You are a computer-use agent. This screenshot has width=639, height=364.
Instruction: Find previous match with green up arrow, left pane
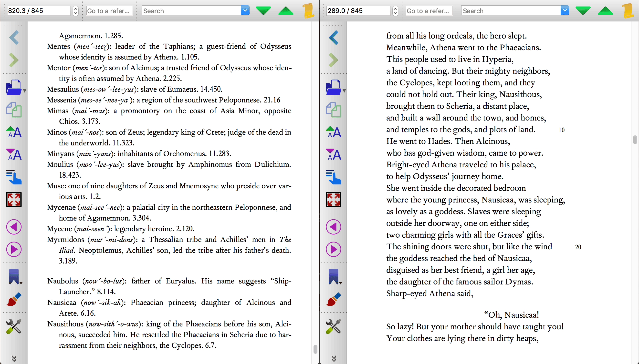click(286, 11)
